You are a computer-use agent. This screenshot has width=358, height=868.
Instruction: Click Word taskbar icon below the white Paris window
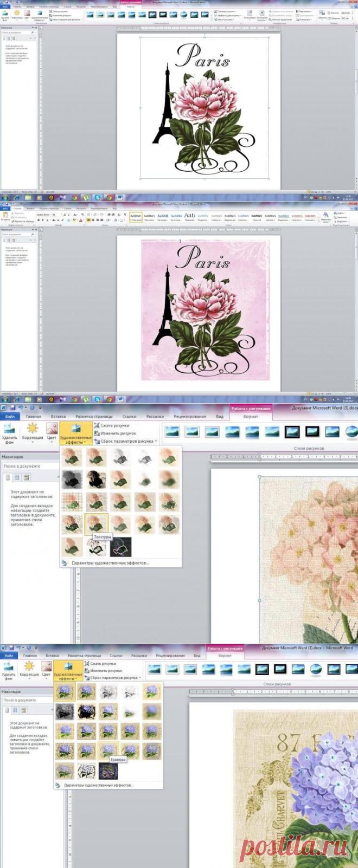pyautogui.click(x=120, y=198)
